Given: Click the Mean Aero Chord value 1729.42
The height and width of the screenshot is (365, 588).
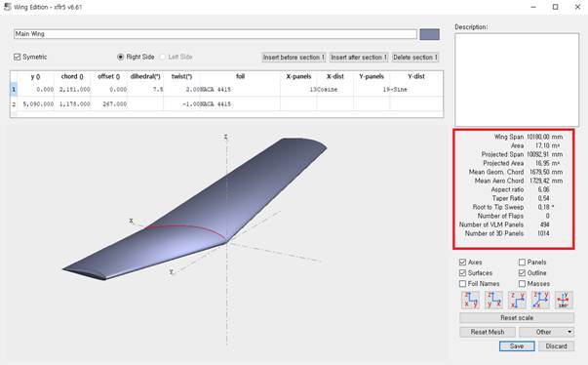Looking at the screenshot, I should [x=539, y=181].
